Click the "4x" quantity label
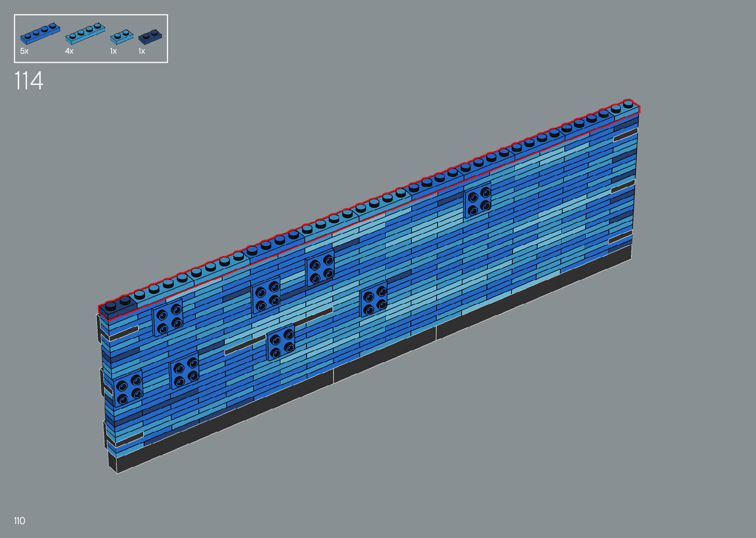Viewport: 756px width, 538px height. pyautogui.click(x=69, y=51)
